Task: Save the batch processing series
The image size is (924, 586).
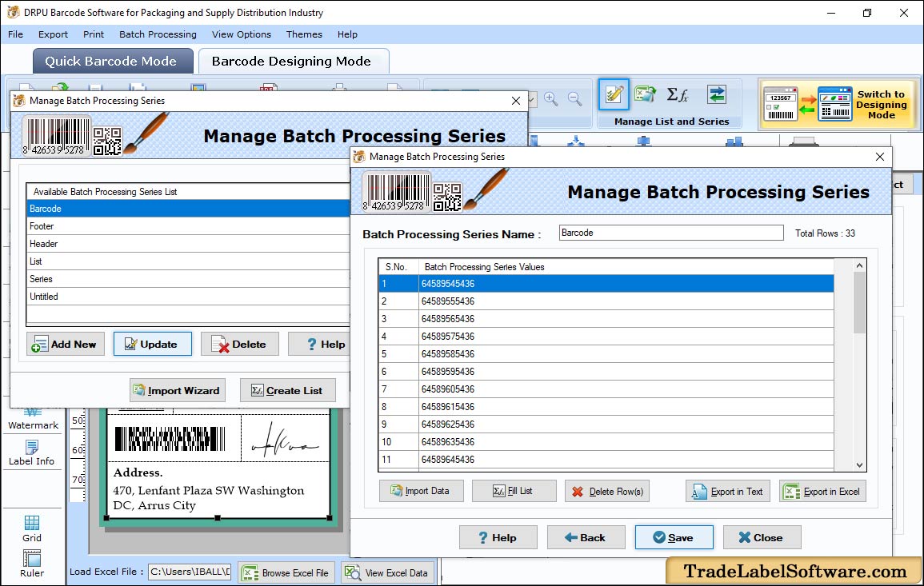Action: point(674,537)
